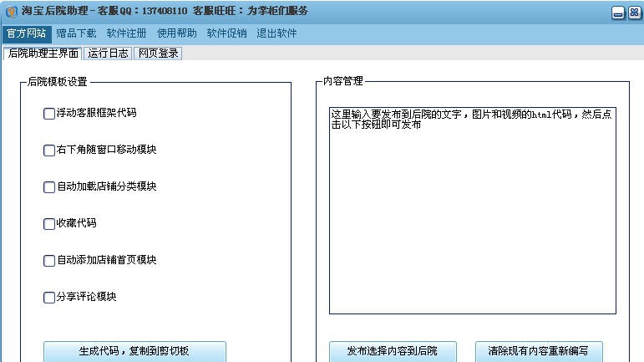Click 生成代码,复制到剪切板 button

(x=134, y=351)
